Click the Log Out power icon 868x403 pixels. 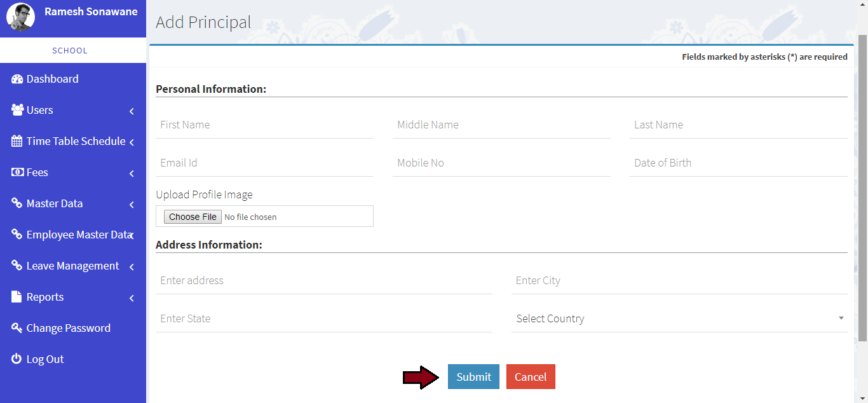[x=17, y=359]
